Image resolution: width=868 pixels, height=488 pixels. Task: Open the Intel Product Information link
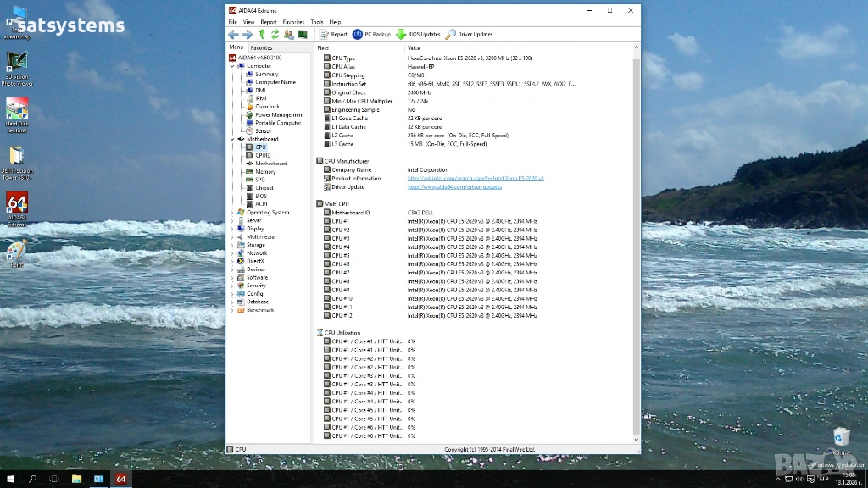click(x=475, y=179)
